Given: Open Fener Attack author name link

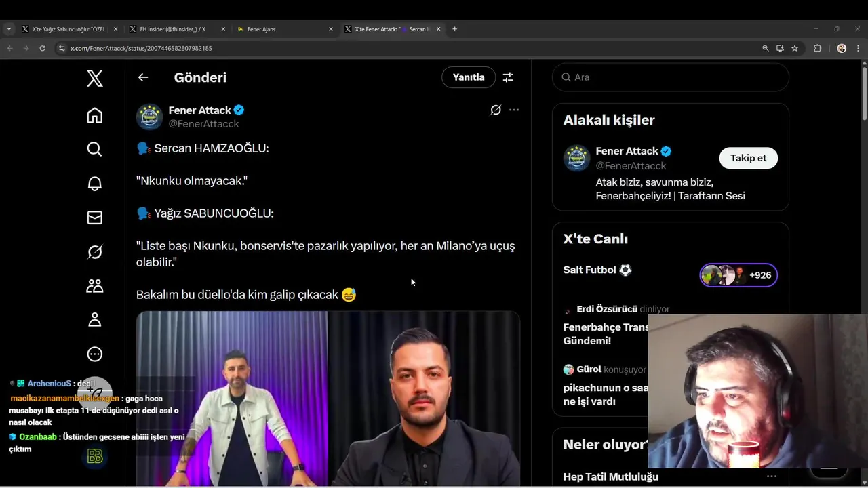Looking at the screenshot, I should [200, 110].
